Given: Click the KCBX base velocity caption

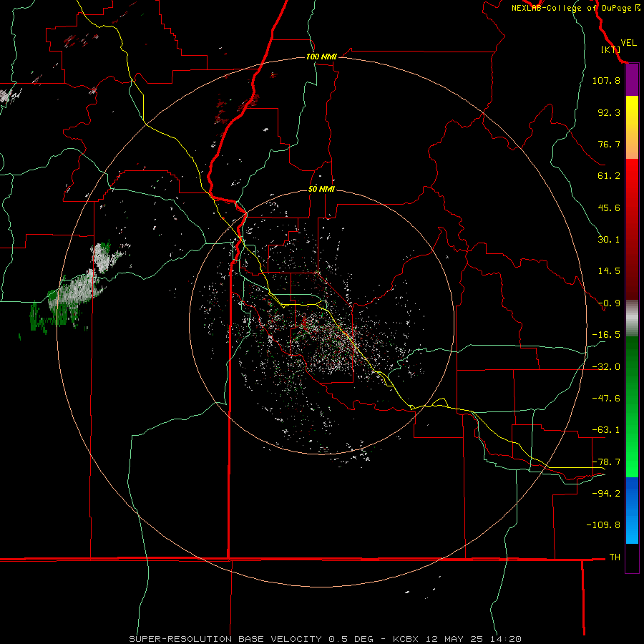Looking at the screenshot, I should click(x=326, y=639).
